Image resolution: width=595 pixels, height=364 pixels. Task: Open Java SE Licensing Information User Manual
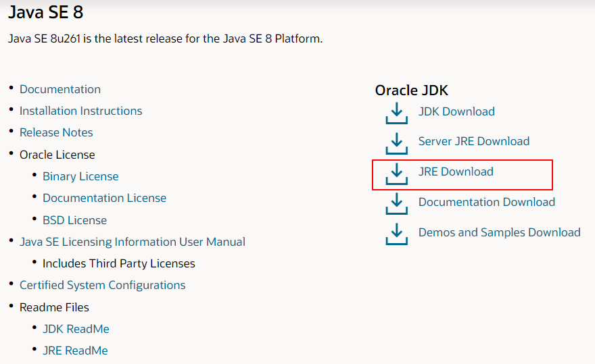[133, 242]
